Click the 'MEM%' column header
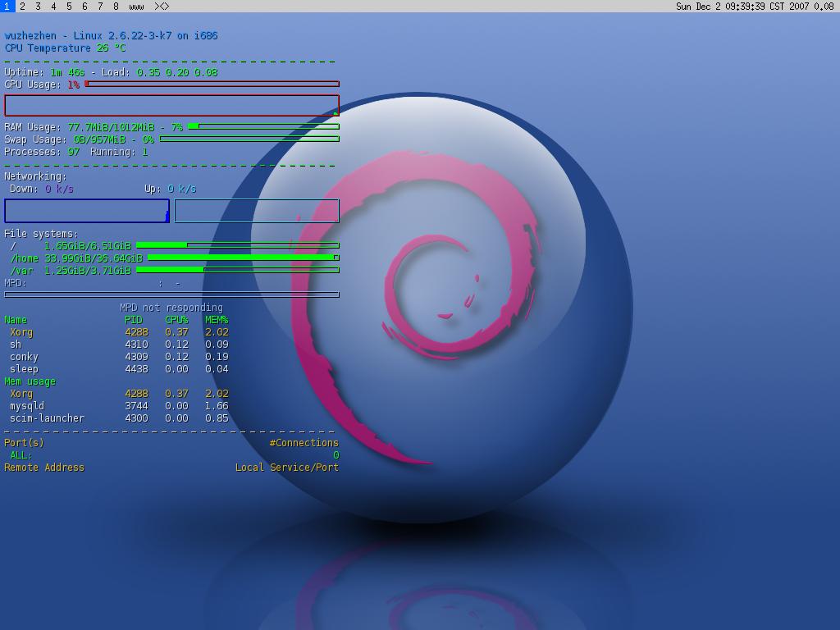Image resolution: width=840 pixels, height=630 pixels. click(217, 321)
